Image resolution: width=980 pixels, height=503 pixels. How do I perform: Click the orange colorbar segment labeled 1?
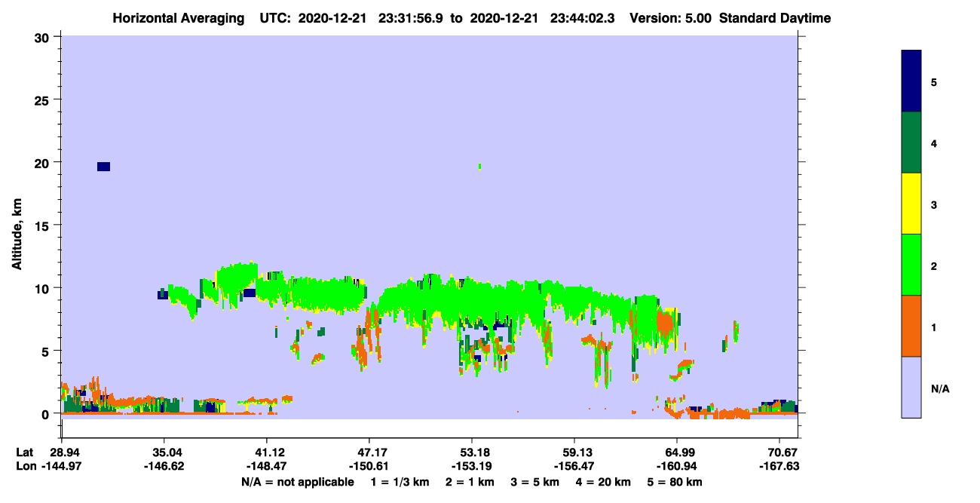coord(911,326)
